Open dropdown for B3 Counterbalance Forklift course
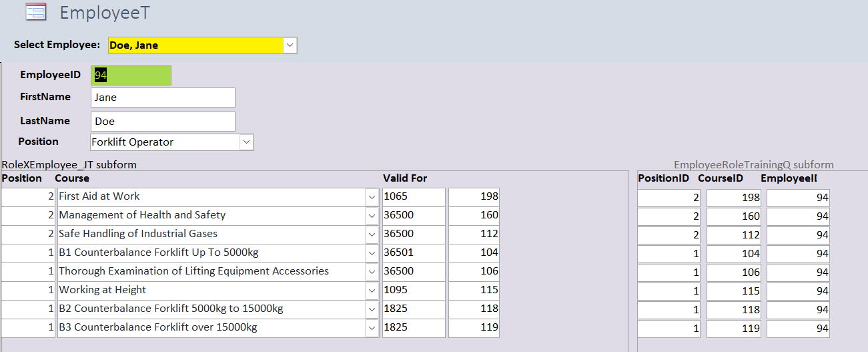The height and width of the screenshot is (352, 868). point(372,328)
